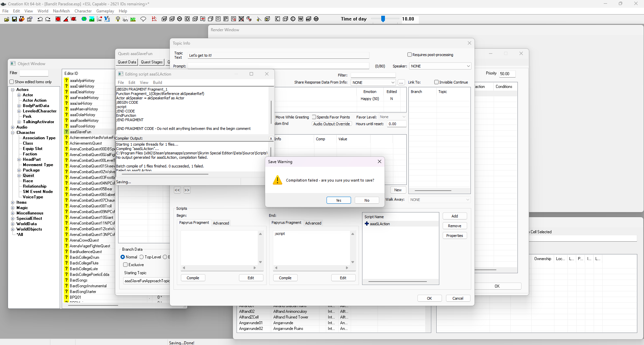Compile the Begin papyrus fragment
Viewport: 644px width, 345px height.
pos(193,278)
